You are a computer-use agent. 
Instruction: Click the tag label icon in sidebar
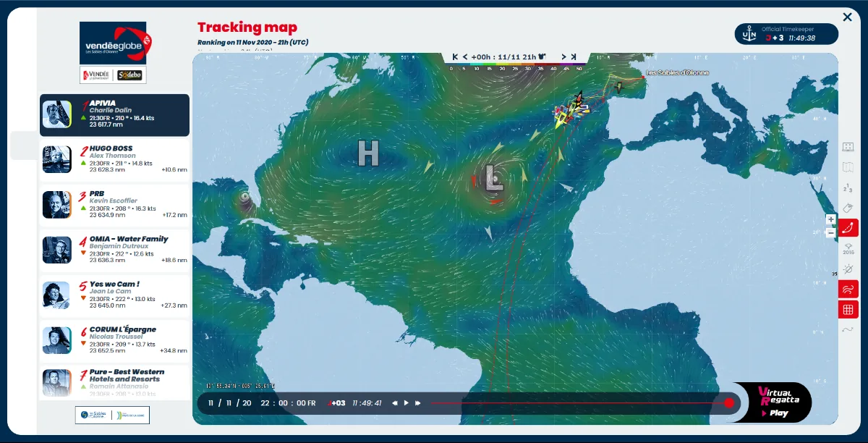(x=848, y=208)
